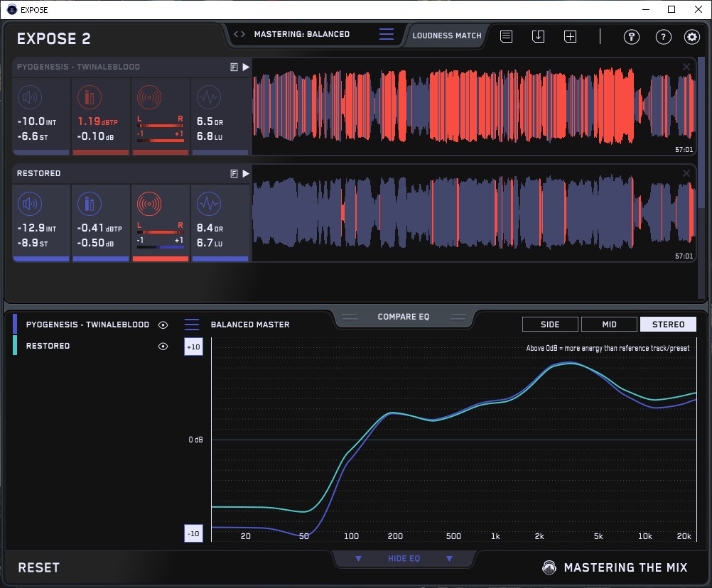
Task: Click the COMPARE EQ tab header
Action: [x=403, y=317]
